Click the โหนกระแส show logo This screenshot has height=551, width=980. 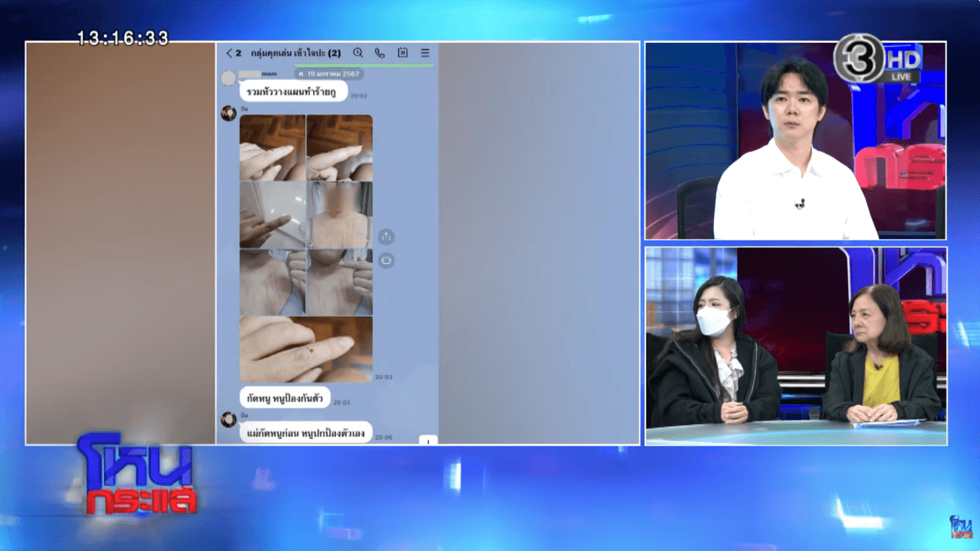[x=139, y=474]
